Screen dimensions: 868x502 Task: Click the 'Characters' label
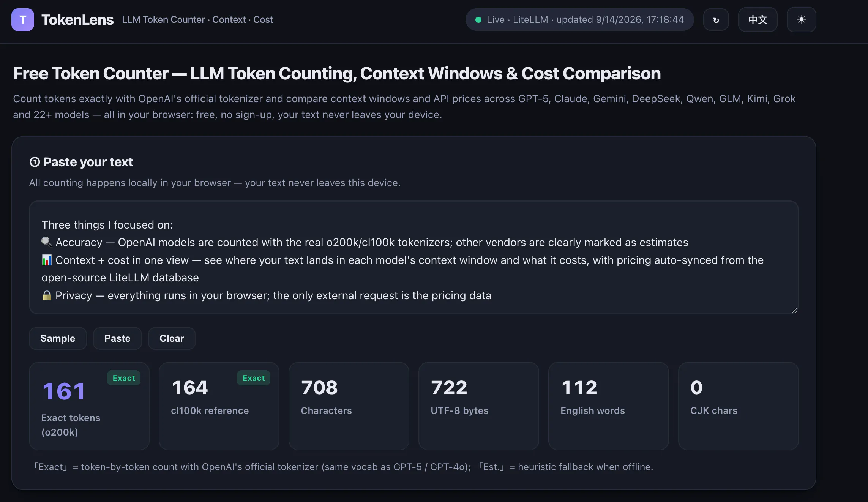(x=326, y=410)
